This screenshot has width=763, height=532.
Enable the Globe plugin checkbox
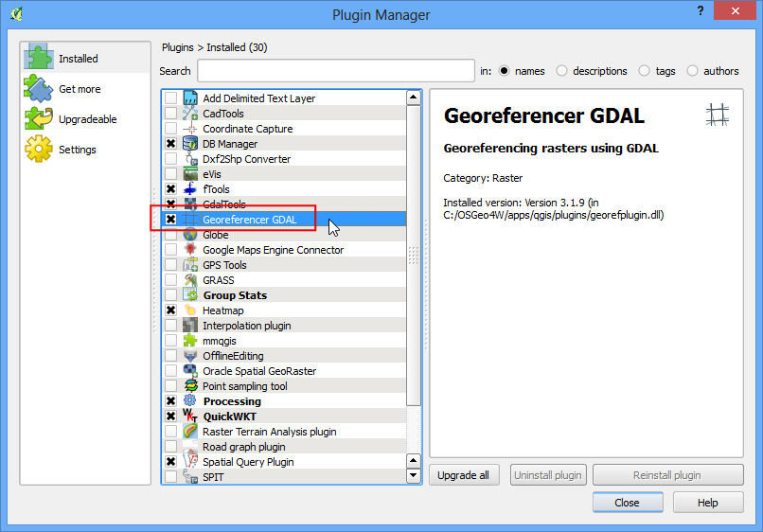[x=170, y=235]
